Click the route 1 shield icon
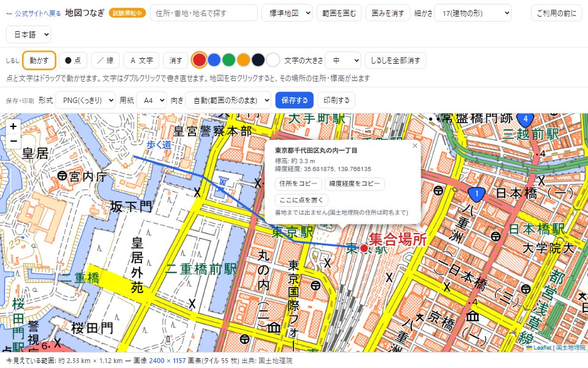The width and height of the screenshot is (588, 368). (x=477, y=194)
